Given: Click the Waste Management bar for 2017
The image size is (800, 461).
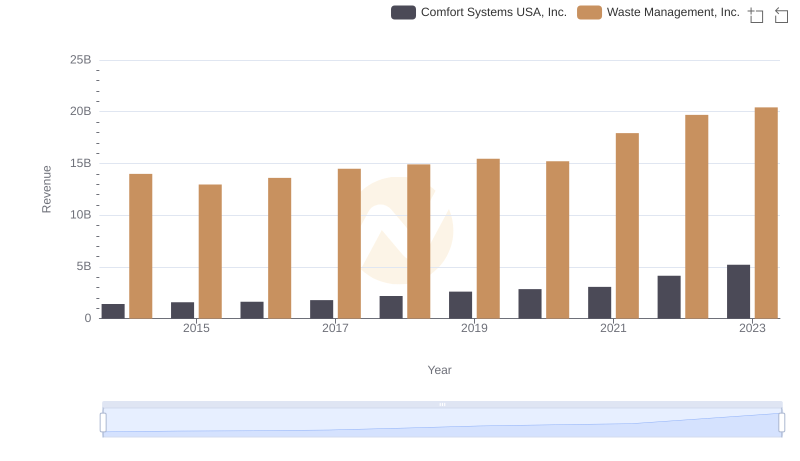Looking at the screenshot, I should point(349,243).
